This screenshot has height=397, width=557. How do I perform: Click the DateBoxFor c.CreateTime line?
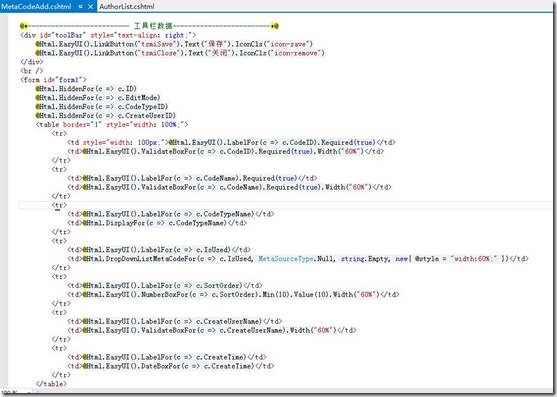tap(171, 366)
